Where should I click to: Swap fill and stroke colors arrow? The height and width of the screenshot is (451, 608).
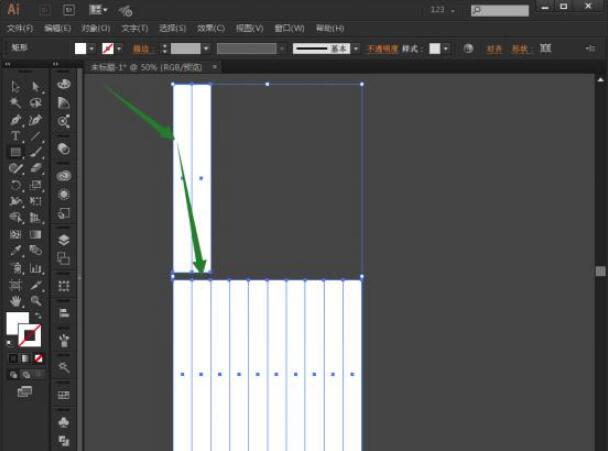coord(38,316)
